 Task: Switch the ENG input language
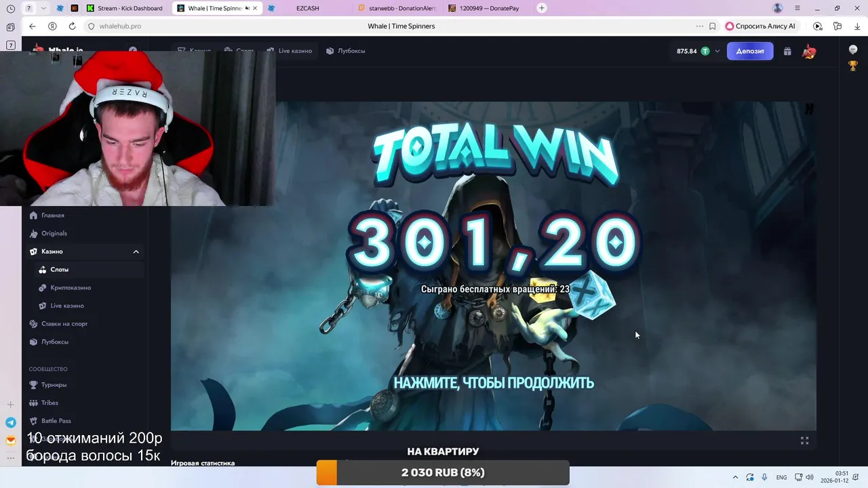[782, 477]
